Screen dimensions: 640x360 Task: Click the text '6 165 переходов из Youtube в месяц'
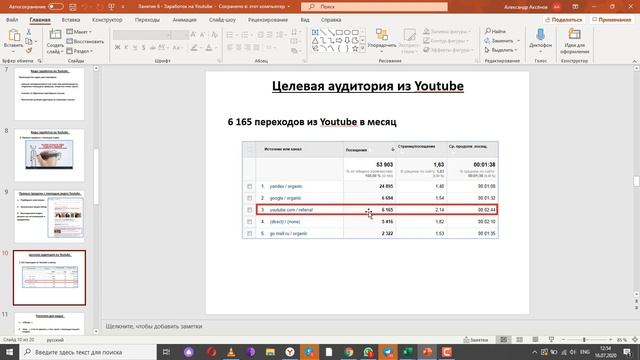[312, 122]
